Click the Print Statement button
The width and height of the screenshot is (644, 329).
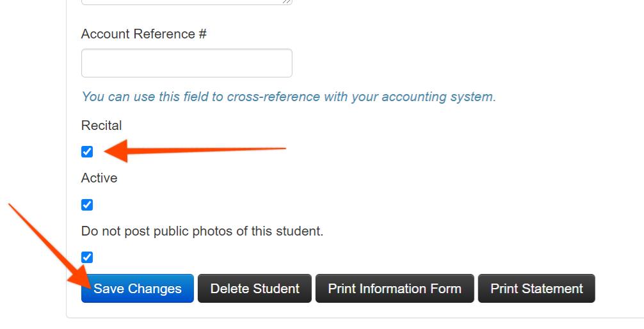[x=536, y=288]
